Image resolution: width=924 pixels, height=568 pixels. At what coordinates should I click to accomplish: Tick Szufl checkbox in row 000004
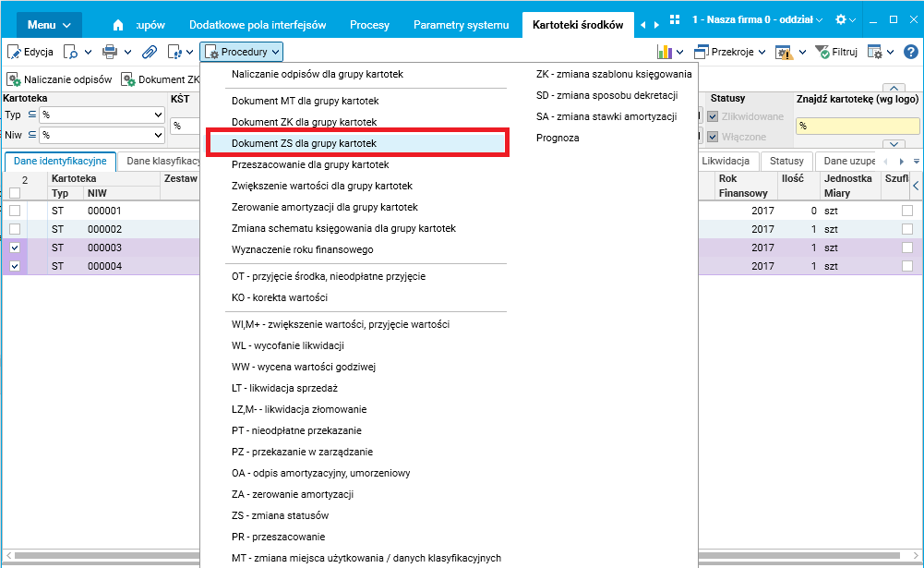point(907,266)
